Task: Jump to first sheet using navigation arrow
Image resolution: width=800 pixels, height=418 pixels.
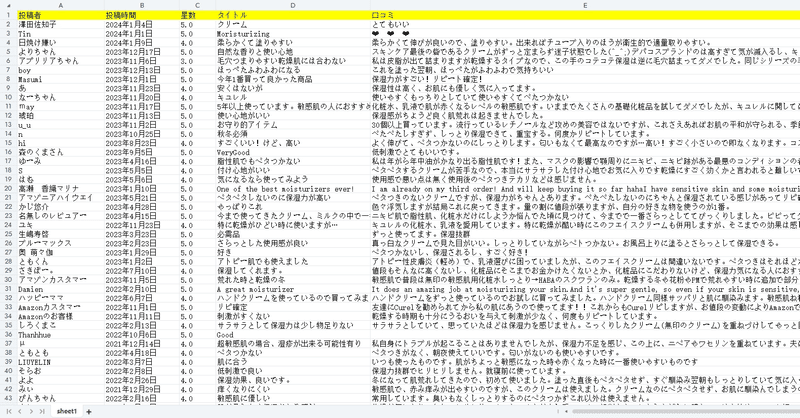Action: coord(9,411)
